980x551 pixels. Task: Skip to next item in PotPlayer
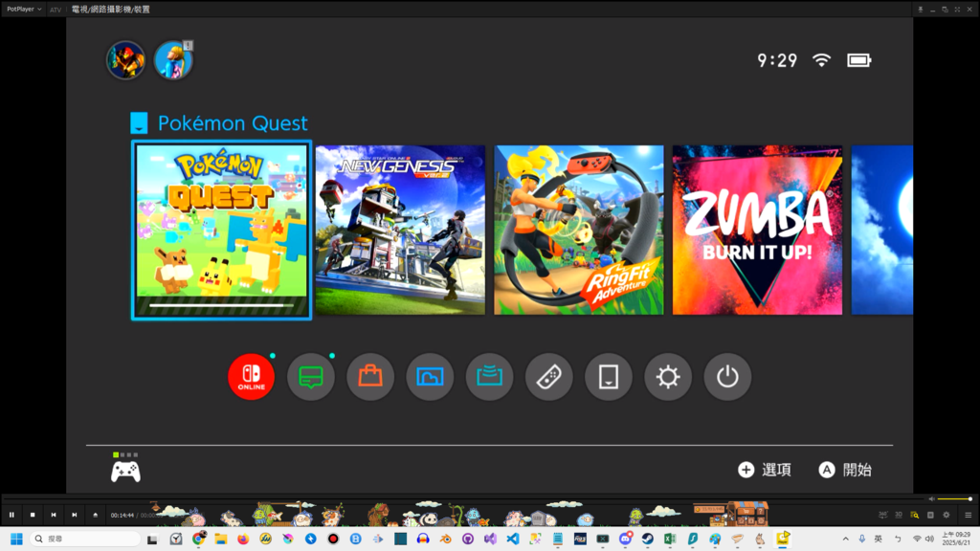pyautogui.click(x=75, y=515)
